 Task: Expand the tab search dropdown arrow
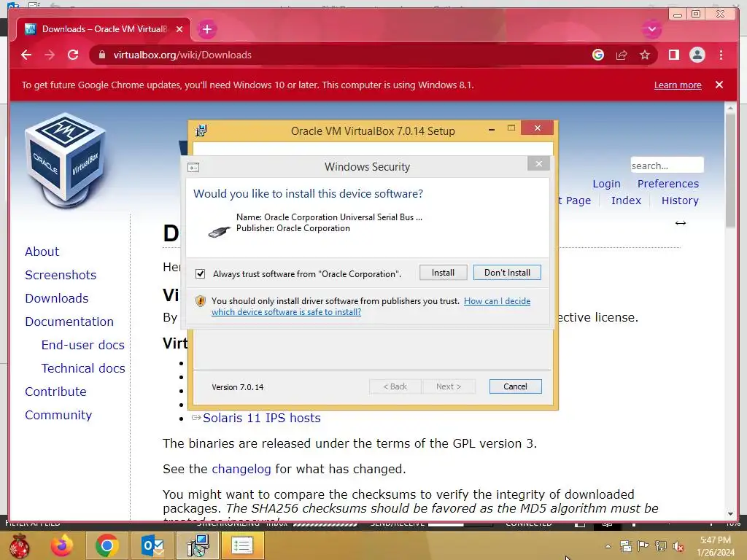(x=651, y=29)
